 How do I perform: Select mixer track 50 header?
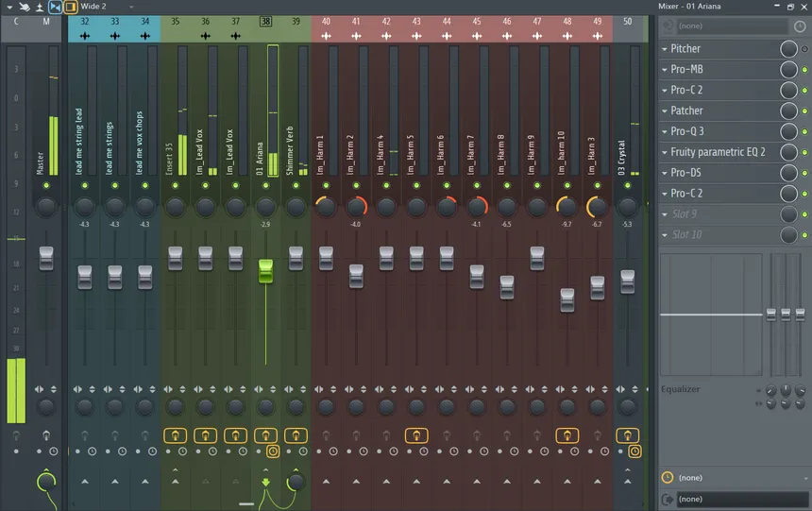point(628,21)
